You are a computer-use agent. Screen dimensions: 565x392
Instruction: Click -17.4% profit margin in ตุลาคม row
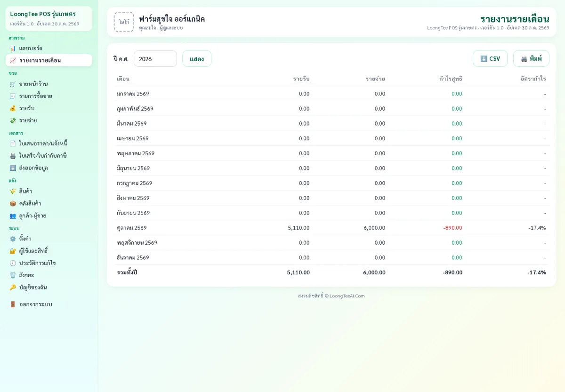(537, 228)
